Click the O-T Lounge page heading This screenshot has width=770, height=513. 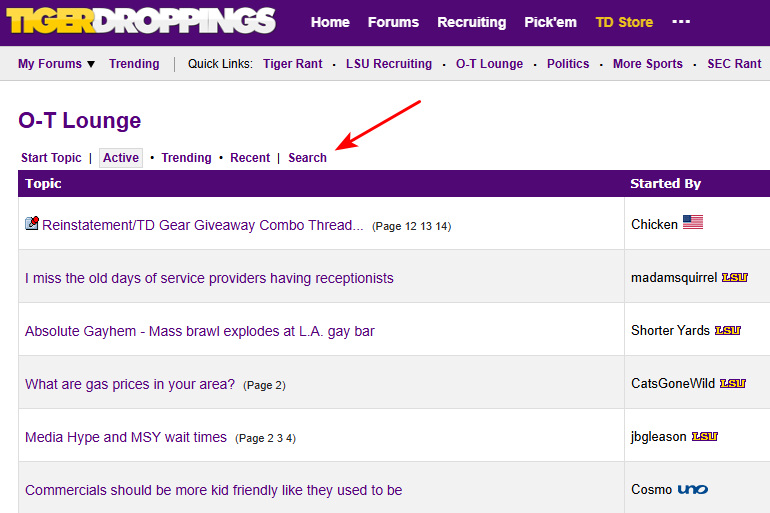(x=80, y=120)
